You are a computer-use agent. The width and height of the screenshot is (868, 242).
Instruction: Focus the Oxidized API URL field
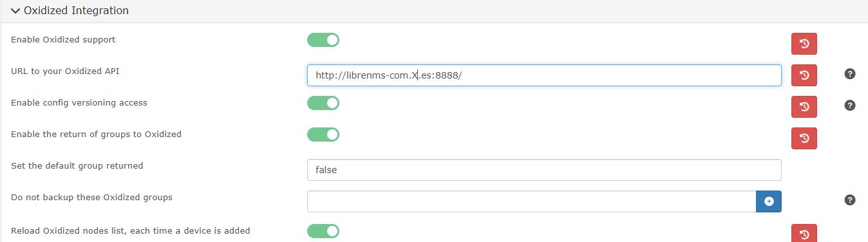point(544,75)
